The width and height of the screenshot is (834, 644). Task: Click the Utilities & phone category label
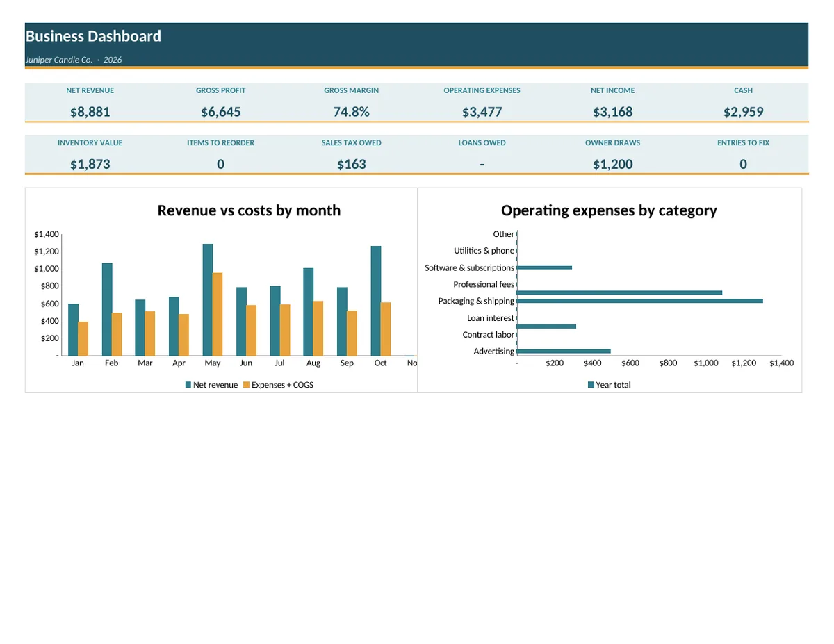[x=484, y=251]
